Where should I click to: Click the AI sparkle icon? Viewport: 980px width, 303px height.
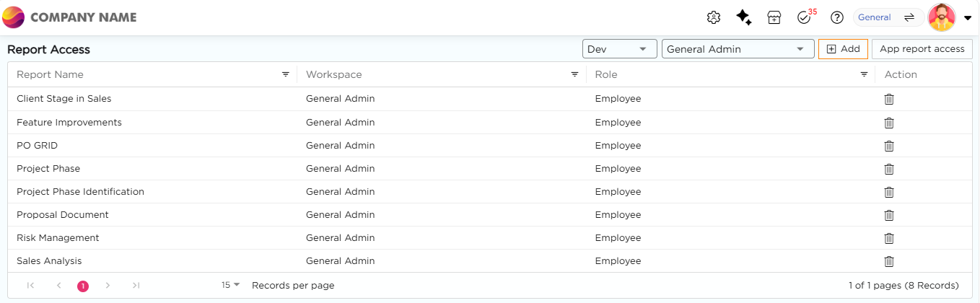coord(744,17)
